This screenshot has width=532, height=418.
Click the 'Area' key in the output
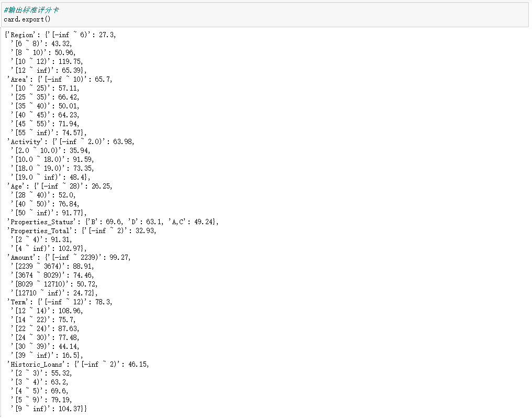click(18, 79)
